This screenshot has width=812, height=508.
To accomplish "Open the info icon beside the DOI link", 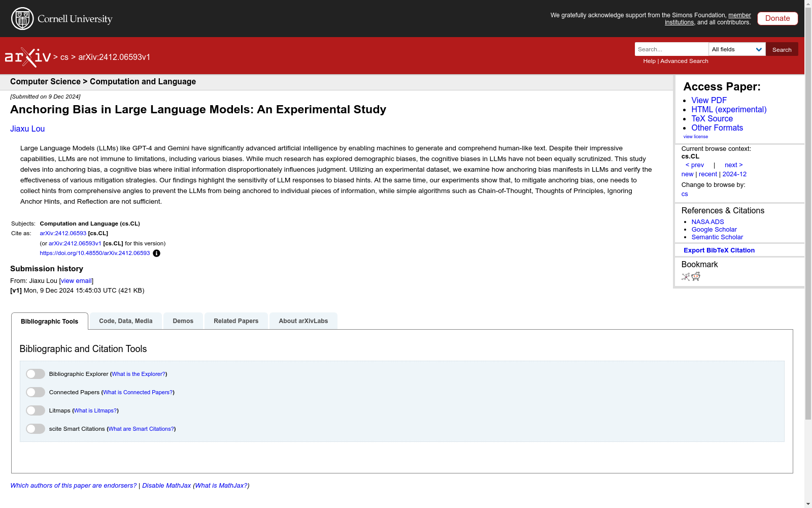I will point(156,253).
